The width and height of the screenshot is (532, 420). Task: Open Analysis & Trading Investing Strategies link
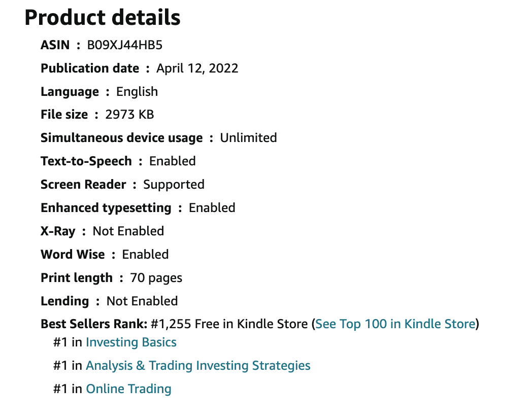point(198,365)
